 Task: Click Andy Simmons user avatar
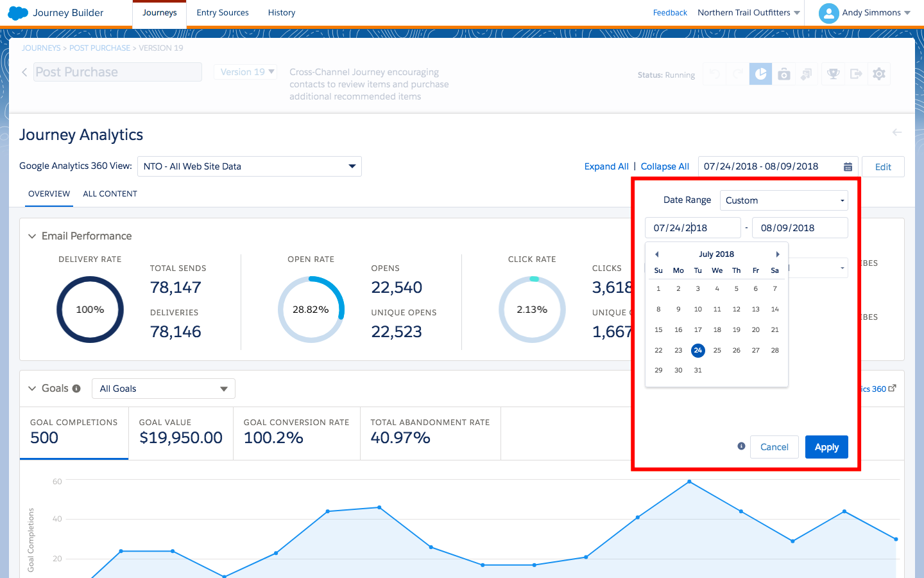coord(828,13)
